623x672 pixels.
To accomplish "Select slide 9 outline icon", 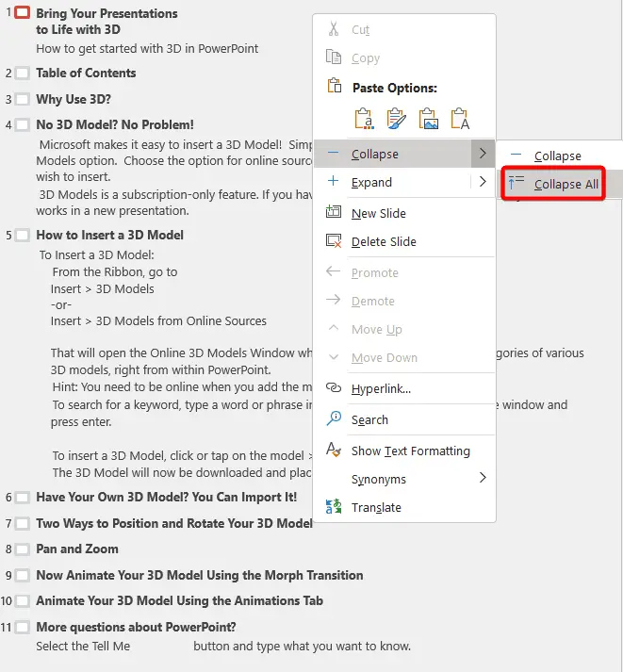I will (x=22, y=575).
